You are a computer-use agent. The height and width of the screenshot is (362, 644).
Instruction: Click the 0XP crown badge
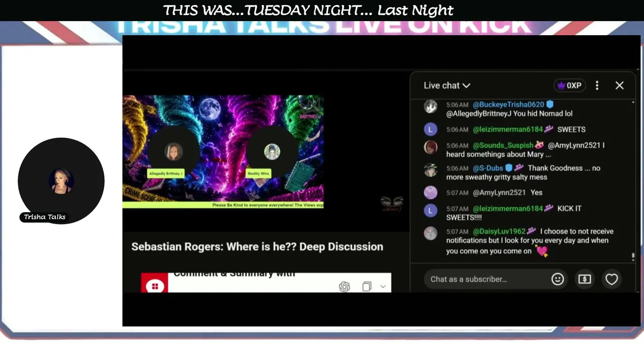click(570, 85)
